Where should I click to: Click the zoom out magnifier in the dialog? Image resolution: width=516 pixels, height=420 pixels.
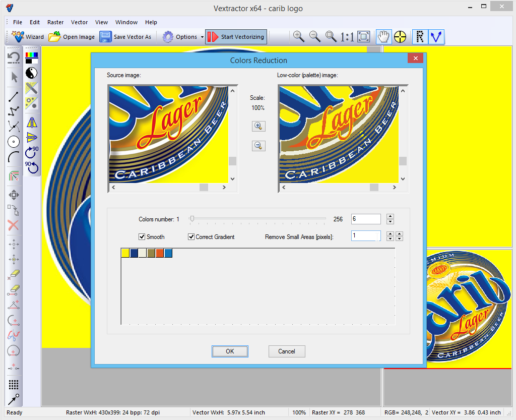[x=257, y=146]
